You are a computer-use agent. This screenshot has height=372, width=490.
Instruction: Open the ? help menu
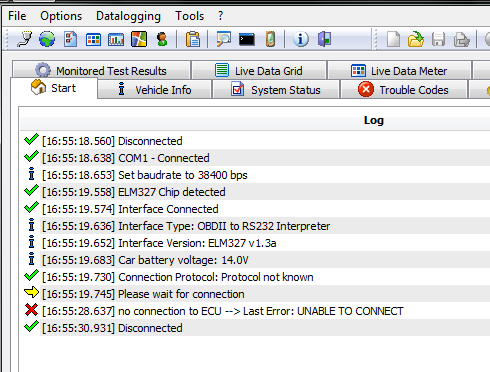pos(220,16)
